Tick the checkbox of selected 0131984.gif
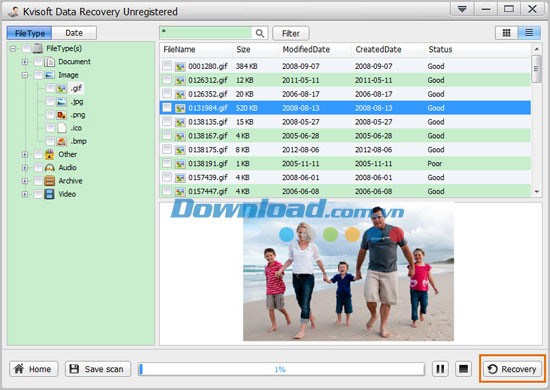The width and height of the screenshot is (550, 390). [167, 107]
